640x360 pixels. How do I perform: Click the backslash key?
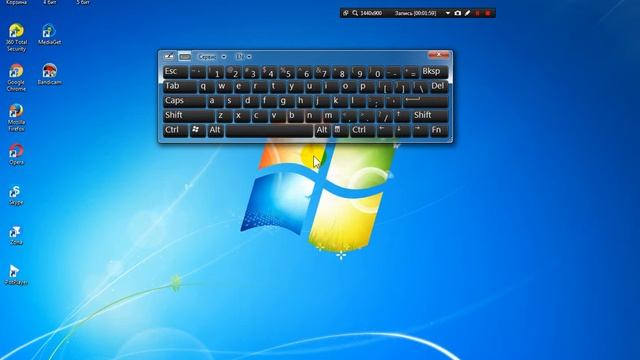click(x=420, y=87)
